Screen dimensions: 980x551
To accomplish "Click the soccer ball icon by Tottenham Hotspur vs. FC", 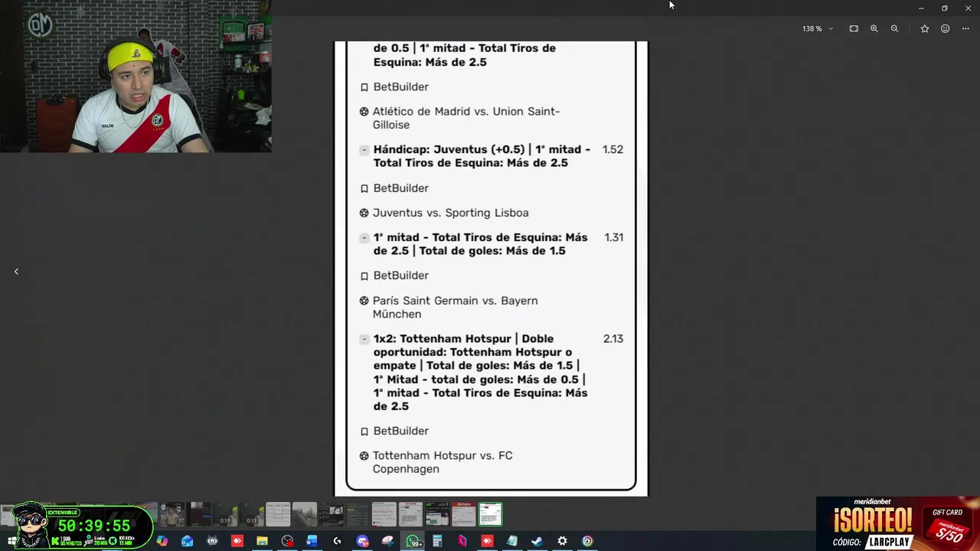I will (x=364, y=456).
